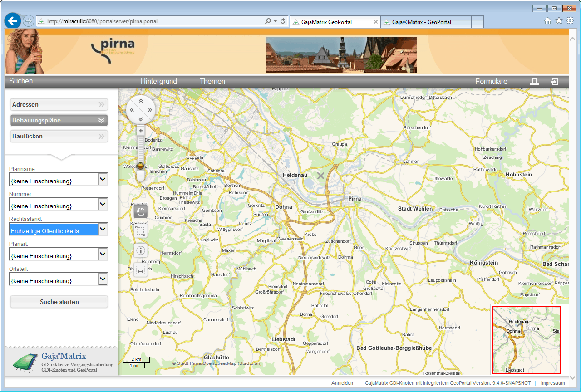The height and width of the screenshot is (392, 581).
Task: Collapse the Bebauungspläne section
Action: tap(59, 120)
